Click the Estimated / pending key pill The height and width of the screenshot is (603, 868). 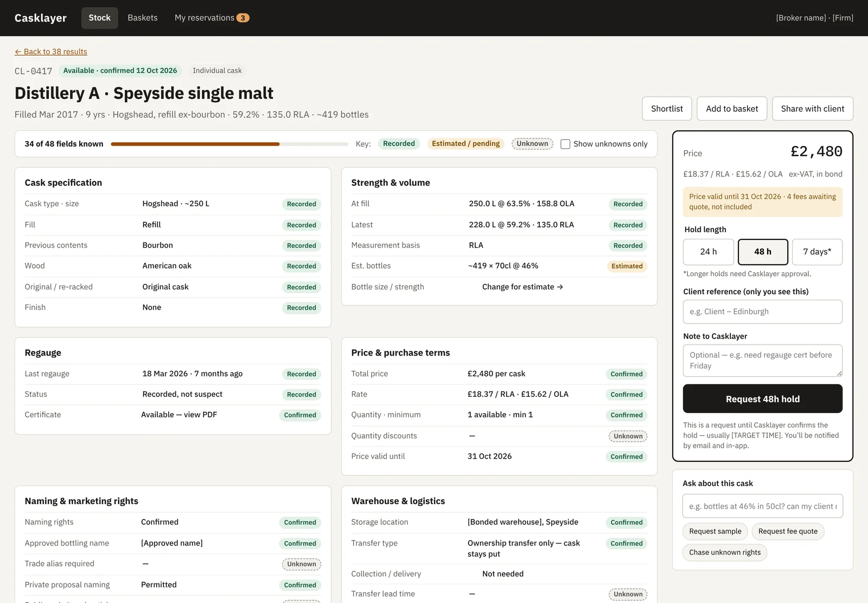click(465, 144)
